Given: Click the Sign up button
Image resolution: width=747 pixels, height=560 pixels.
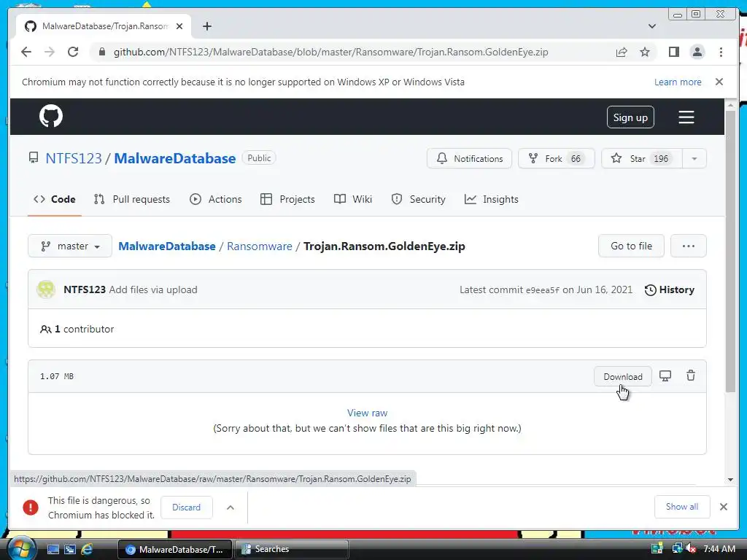Looking at the screenshot, I should click(x=630, y=117).
